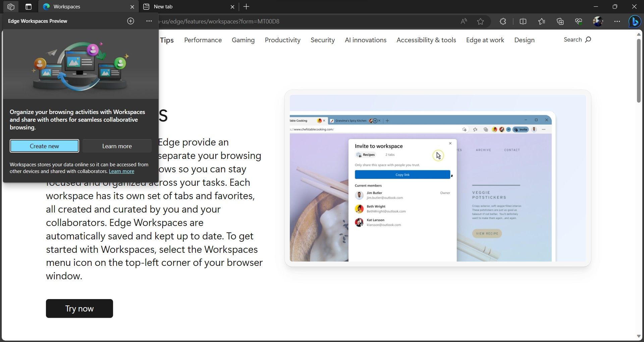This screenshot has width=644, height=342.
Task: Start Read aloud for this page
Action: pos(464,21)
